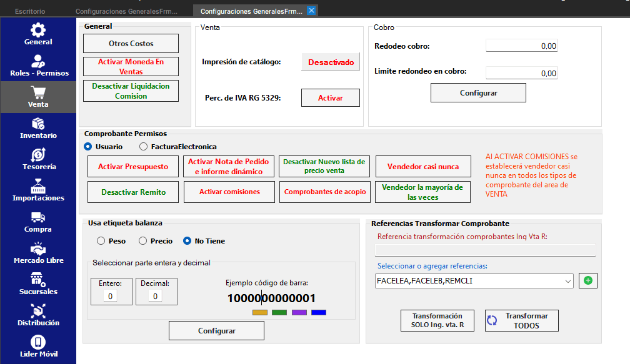Viewport: 630px width, 364px height.
Task: Open Roles - Permisos sidebar icon
Action: 38,62
